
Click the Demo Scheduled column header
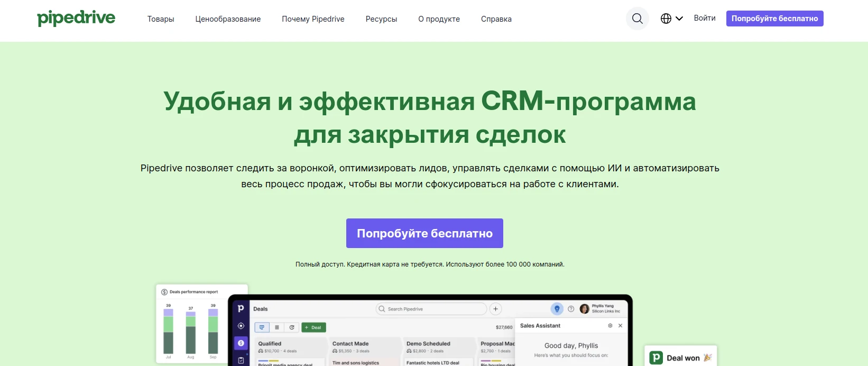(428, 344)
